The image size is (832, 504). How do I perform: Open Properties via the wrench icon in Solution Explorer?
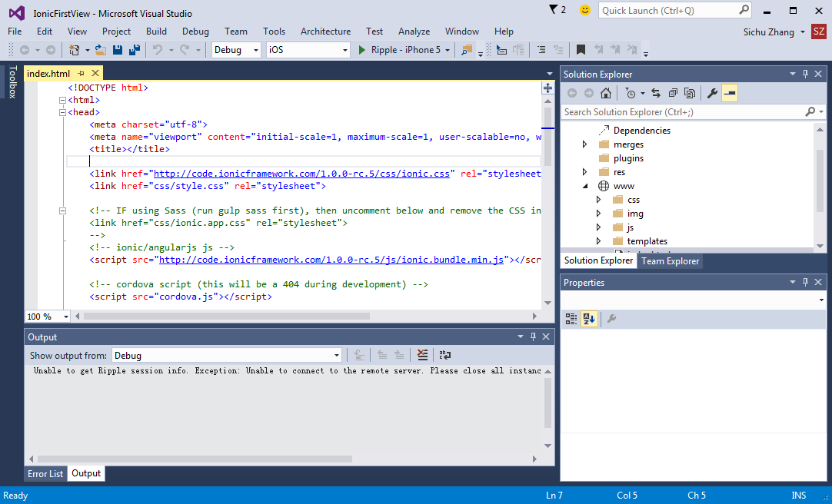(x=713, y=93)
